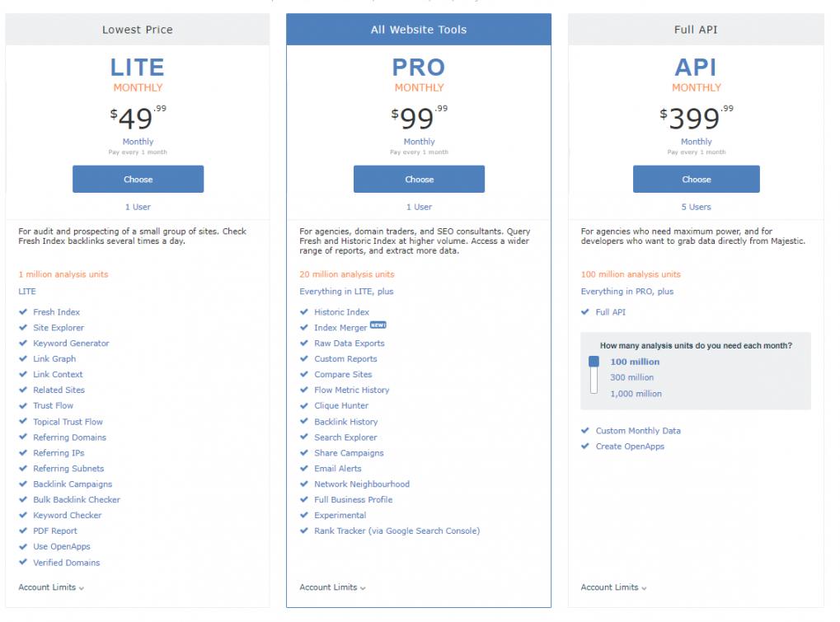Click the checkmark beside Create OpenApps
This screenshot has width=840, height=622.
pyautogui.click(x=584, y=447)
